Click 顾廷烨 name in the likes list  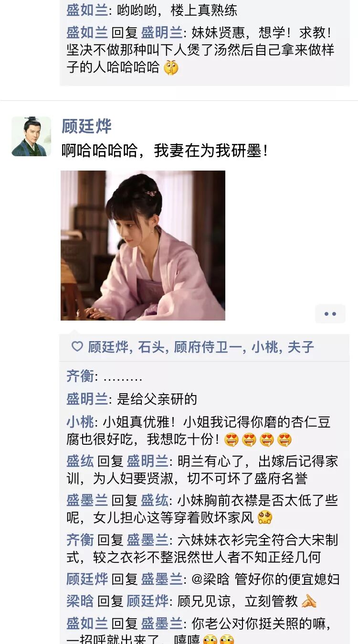point(108,347)
